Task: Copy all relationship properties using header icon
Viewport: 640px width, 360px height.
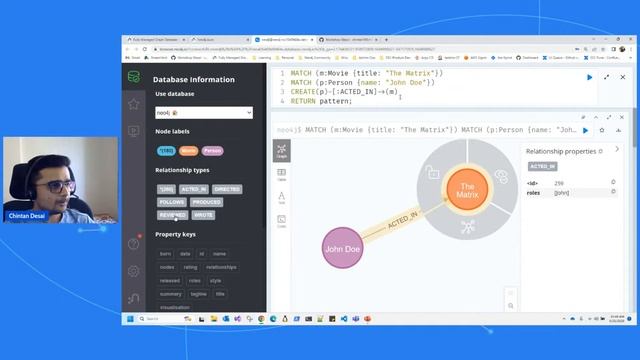Action: tap(600, 151)
